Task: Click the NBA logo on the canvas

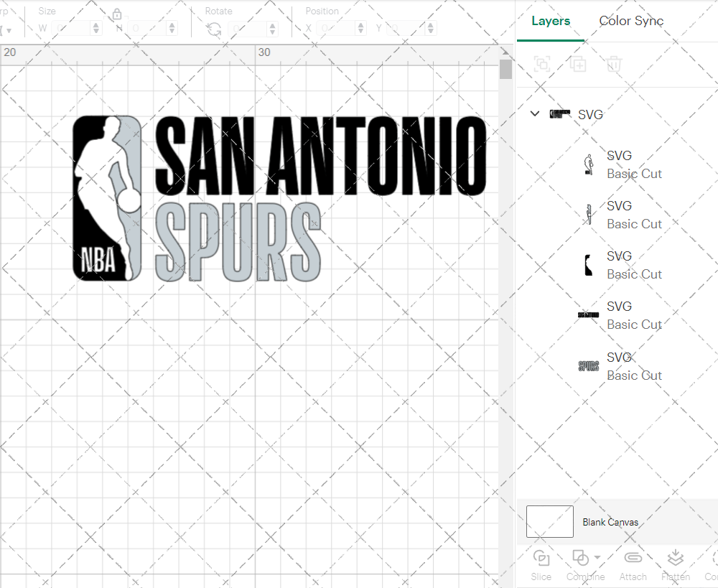Action: [107, 198]
